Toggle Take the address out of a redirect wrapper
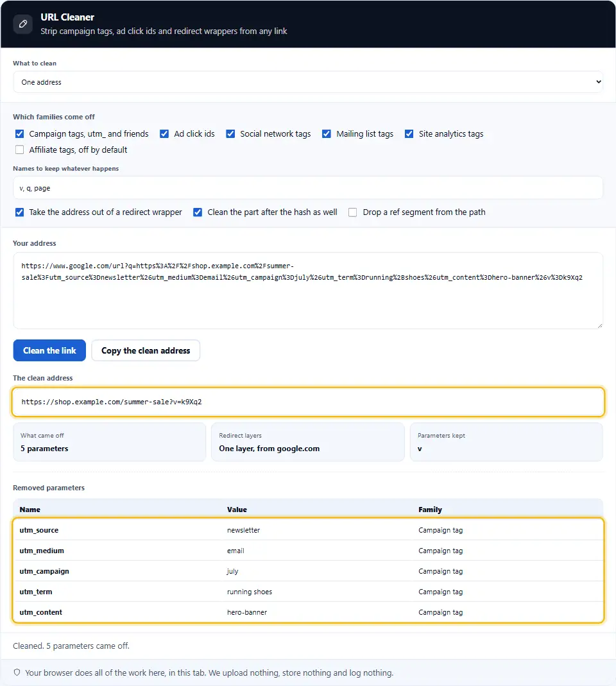616x686 pixels. [20, 212]
